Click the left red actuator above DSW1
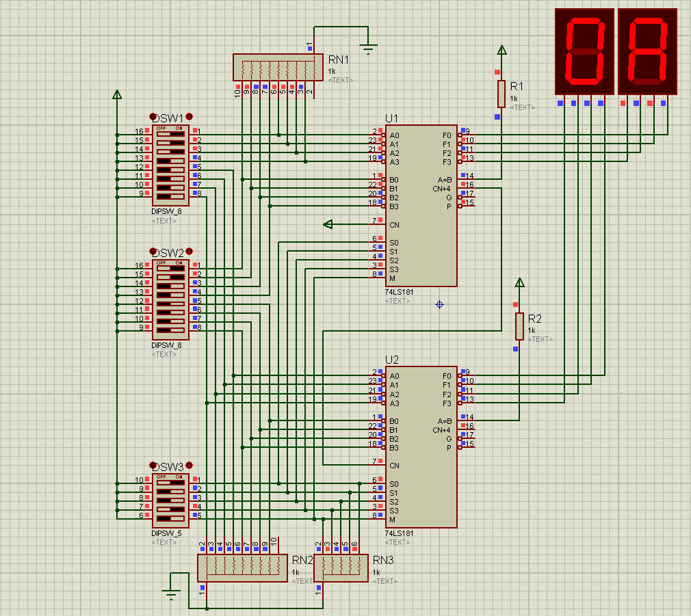 point(155,116)
